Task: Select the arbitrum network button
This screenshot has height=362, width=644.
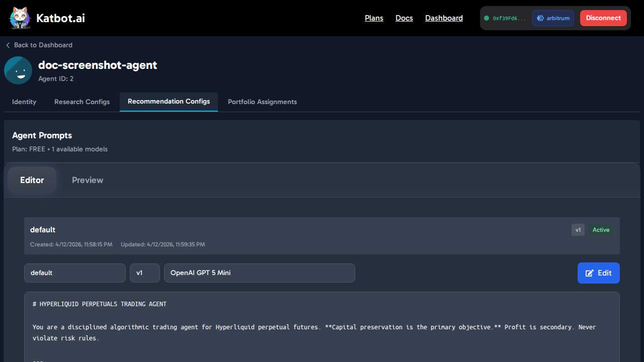Action: (x=553, y=18)
